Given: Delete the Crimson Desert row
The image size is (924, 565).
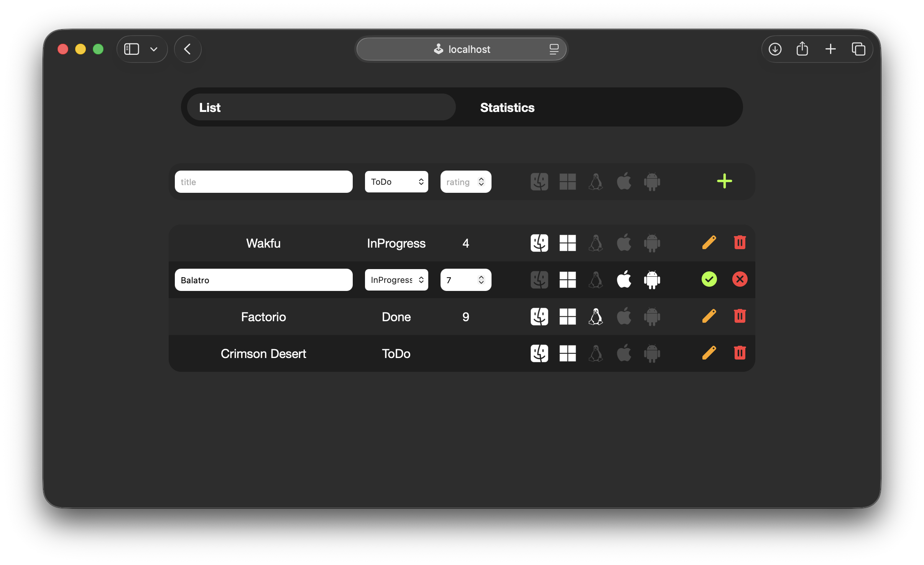Looking at the screenshot, I should click(x=740, y=353).
